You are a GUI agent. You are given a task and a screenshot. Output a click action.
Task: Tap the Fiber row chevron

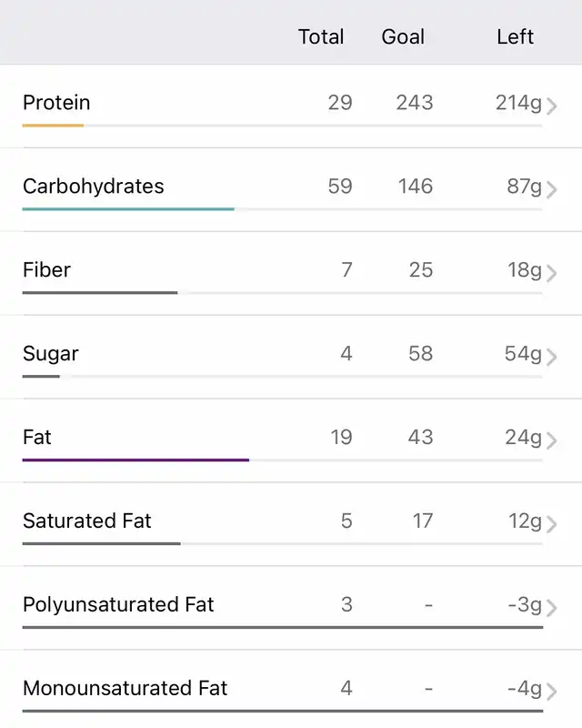click(x=552, y=273)
